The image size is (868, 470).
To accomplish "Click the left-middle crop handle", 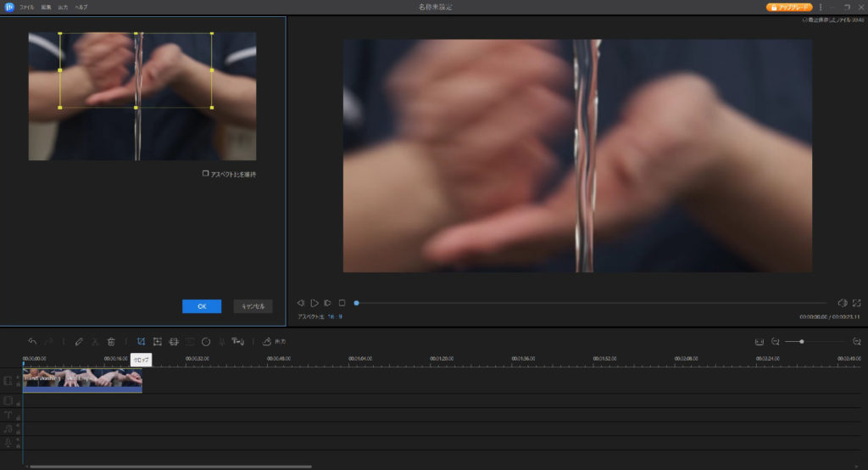I will 60,70.
